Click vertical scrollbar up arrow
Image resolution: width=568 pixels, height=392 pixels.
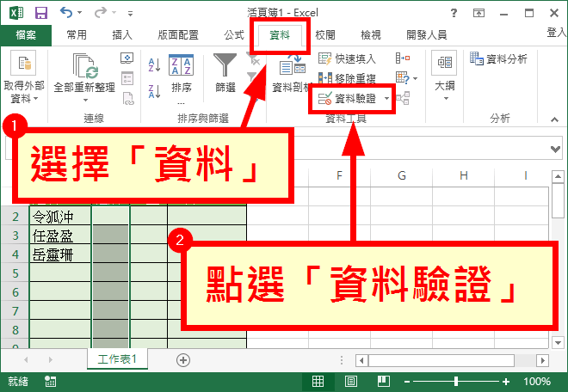[558, 177]
